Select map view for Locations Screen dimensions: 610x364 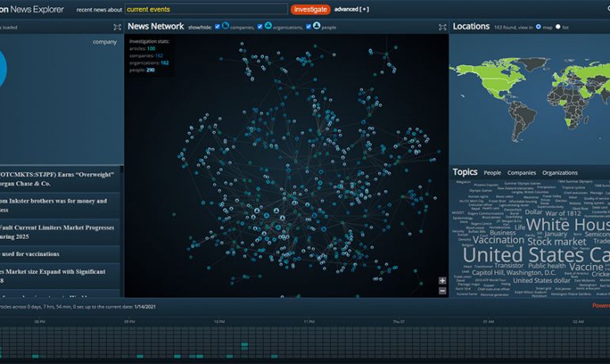click(539, 27)
